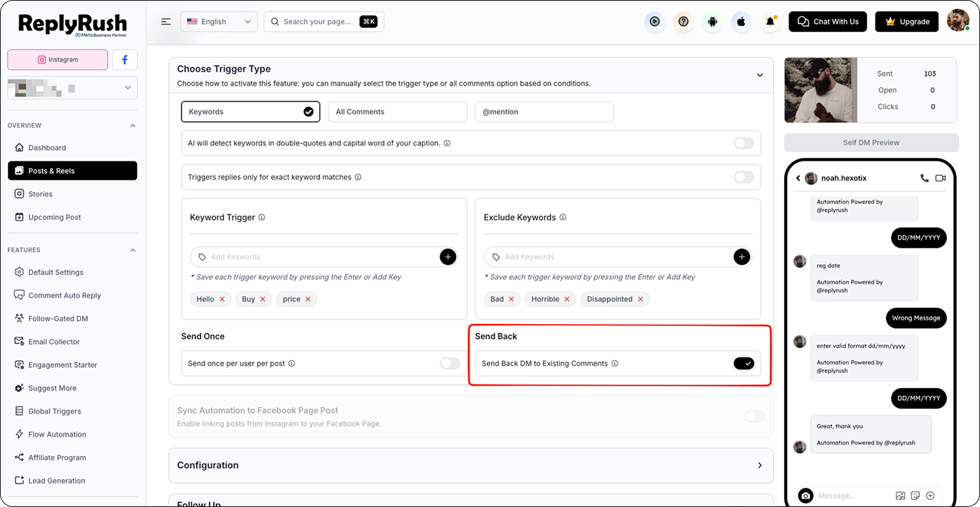Remove the Bad exclude keyword
Image resolution: width=980 pixels, height=507 pixels.
pos(511,299)
